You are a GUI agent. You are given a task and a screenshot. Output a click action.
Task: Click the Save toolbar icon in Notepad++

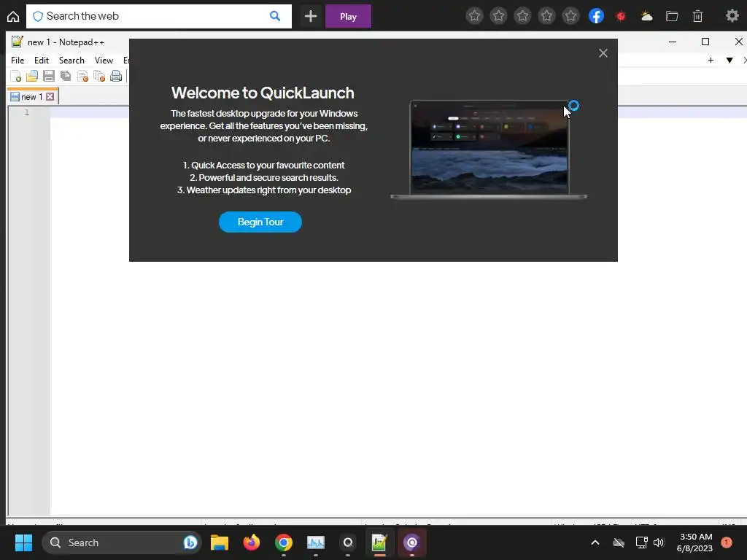point(49,76)
